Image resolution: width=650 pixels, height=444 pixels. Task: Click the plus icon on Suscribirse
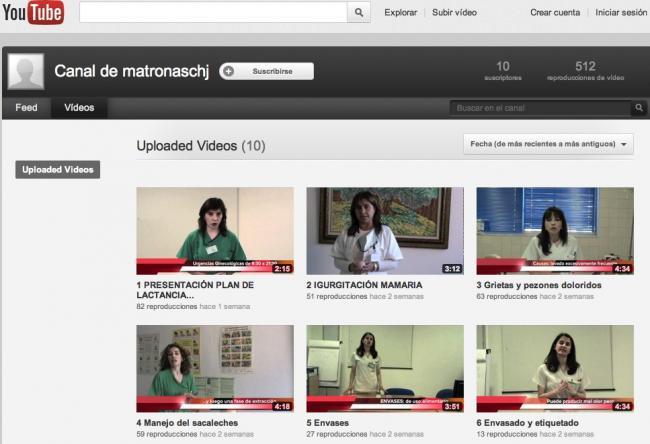pyautogui.click(x=229, y=71)
